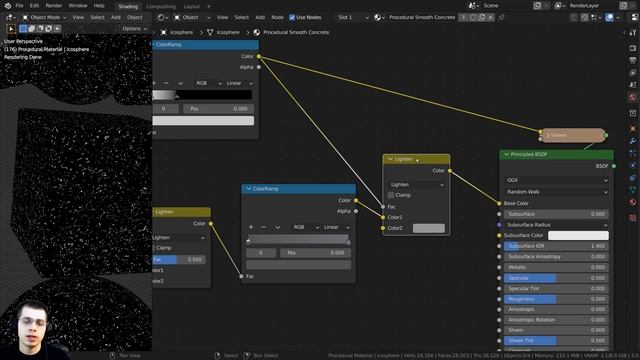Open GGX distribution dropdown
The width and height of the screenshot is (640, 360).
coord(556,180)
